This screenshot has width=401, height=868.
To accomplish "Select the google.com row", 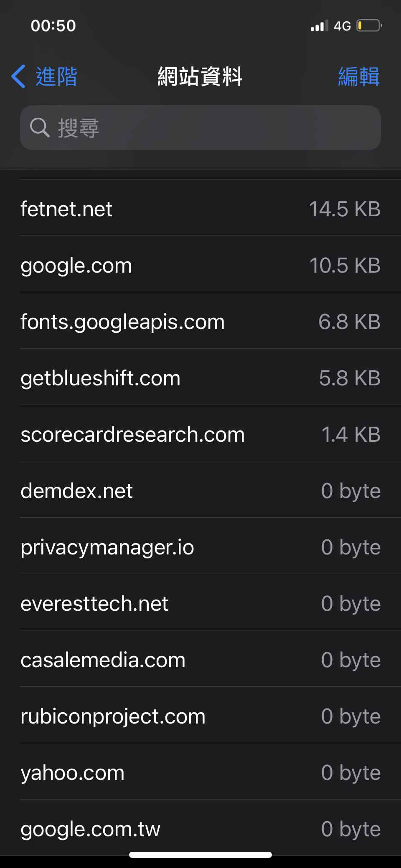I will tap(200, 265).
